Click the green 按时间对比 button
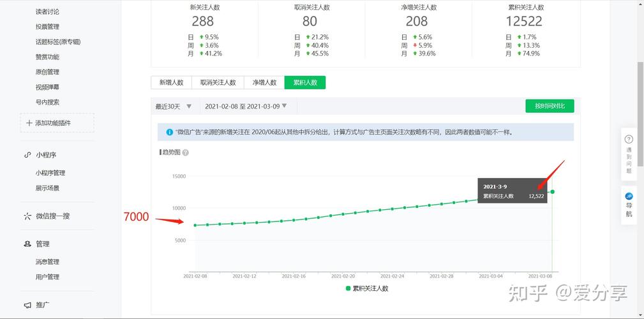Image resolution: width=644 pixels, height=319 pixels. tap(550, 106)
